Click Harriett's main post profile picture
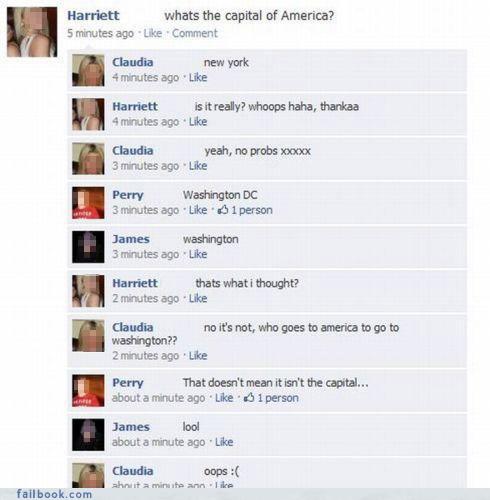 (x=32, y=32)
